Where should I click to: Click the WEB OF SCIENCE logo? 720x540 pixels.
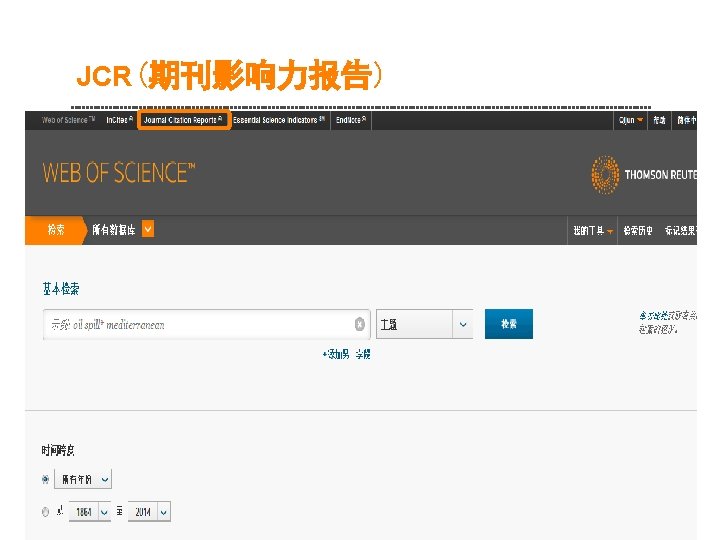(119, 173)
